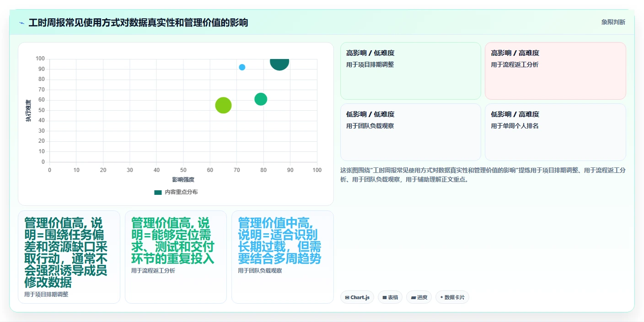Click the Chart.js tag chip
This screenshot has height=322, width=644.
point(357,297)
